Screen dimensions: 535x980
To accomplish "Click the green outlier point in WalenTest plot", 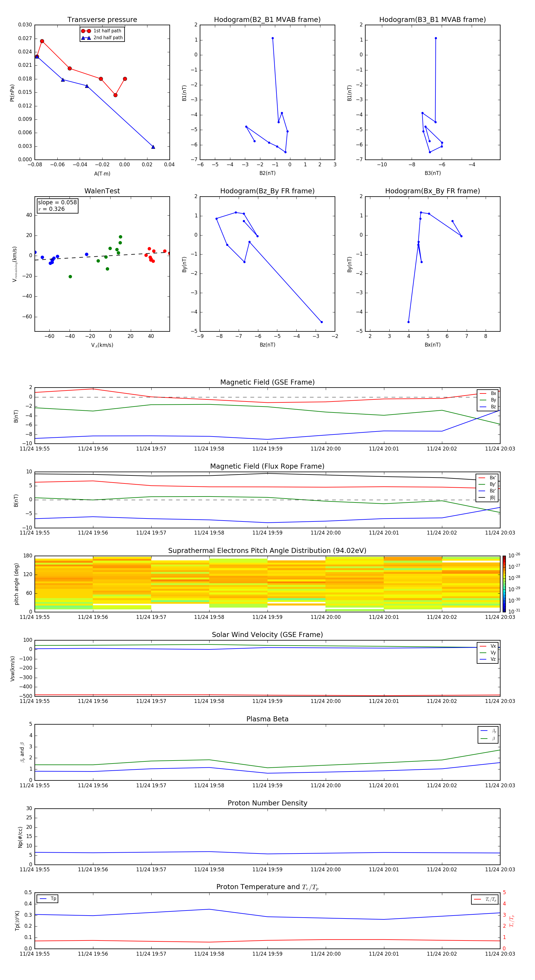I will click(x=70, y=276).
